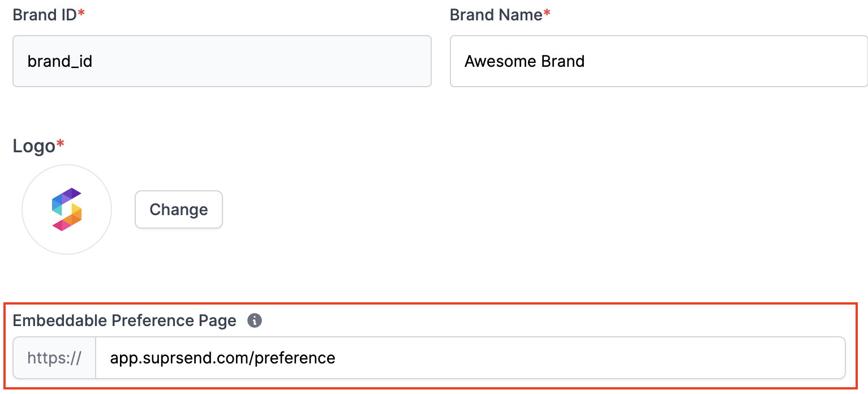Click the Change logo button
Viewport: 868px width, 394px height.
coord(178,209)
